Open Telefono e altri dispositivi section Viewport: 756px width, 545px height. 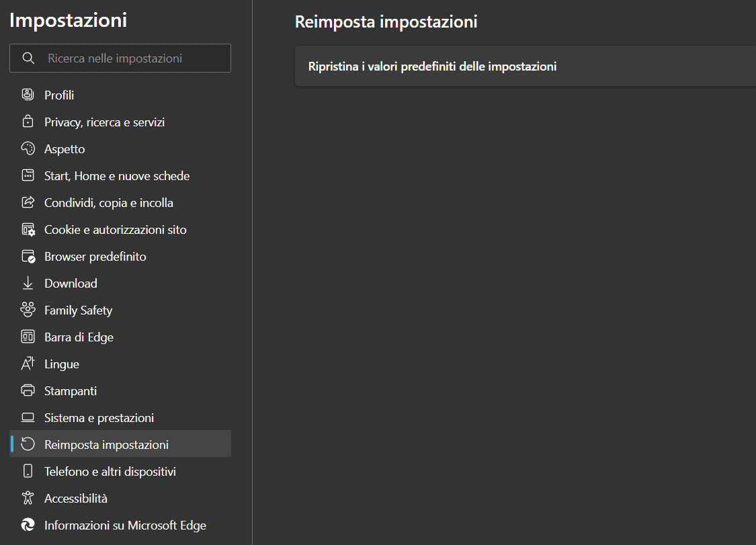(x=110, y=472)
